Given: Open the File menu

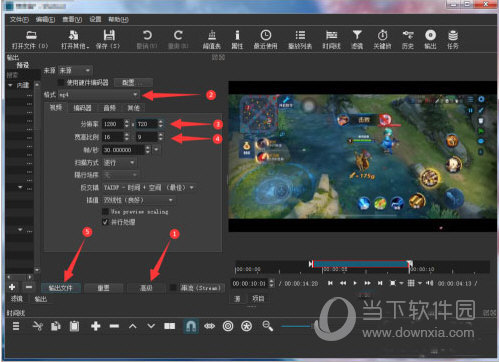Looking at the screenshot, I should [19, 20].
